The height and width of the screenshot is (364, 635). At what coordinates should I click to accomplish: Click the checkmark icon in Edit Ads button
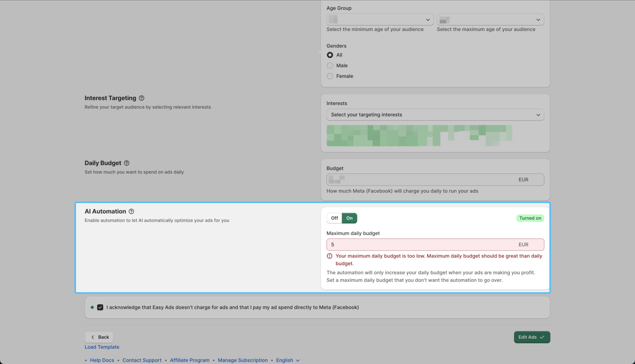tap(541, 337)
